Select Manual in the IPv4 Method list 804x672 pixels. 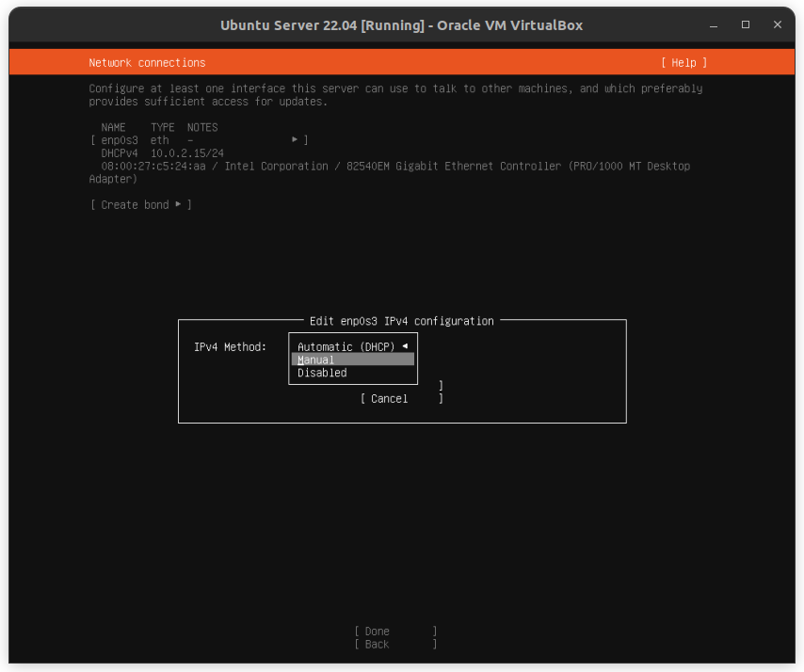[353, 360]
